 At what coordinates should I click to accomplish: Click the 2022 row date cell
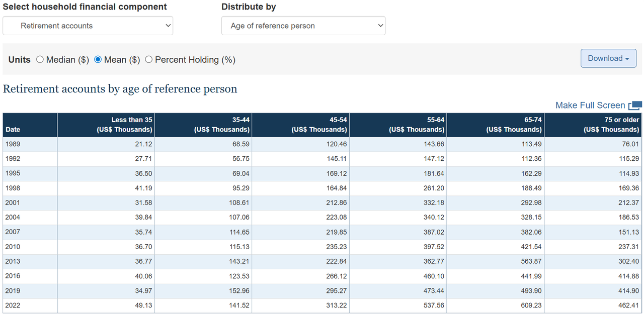point(13,305)
